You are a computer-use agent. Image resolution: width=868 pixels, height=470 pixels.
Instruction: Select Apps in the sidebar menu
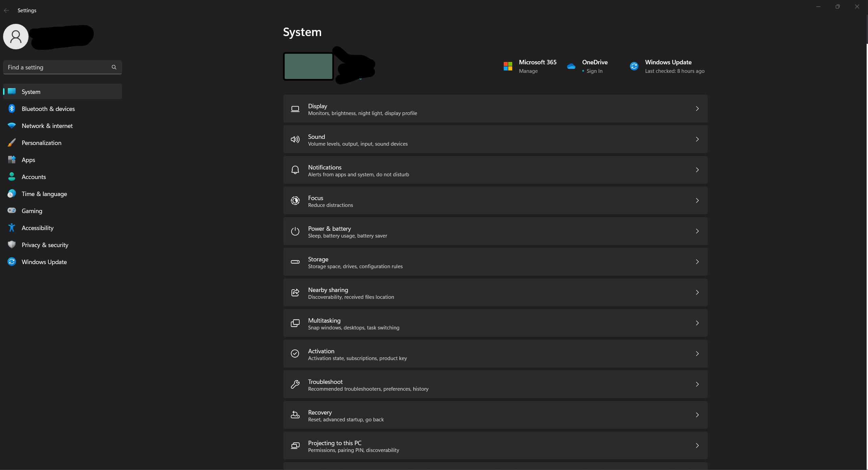[28, 160]
